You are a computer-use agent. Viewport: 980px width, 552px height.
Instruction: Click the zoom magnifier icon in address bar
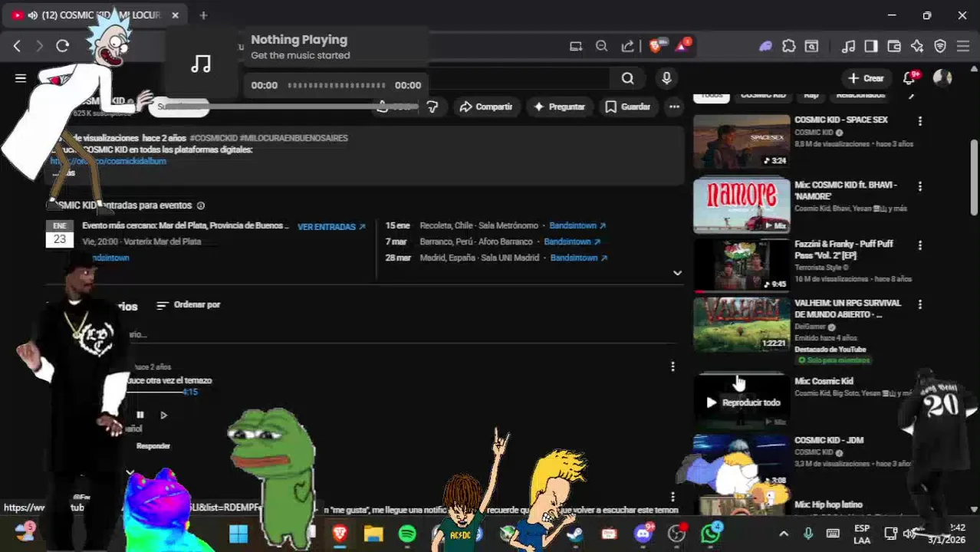602,46
